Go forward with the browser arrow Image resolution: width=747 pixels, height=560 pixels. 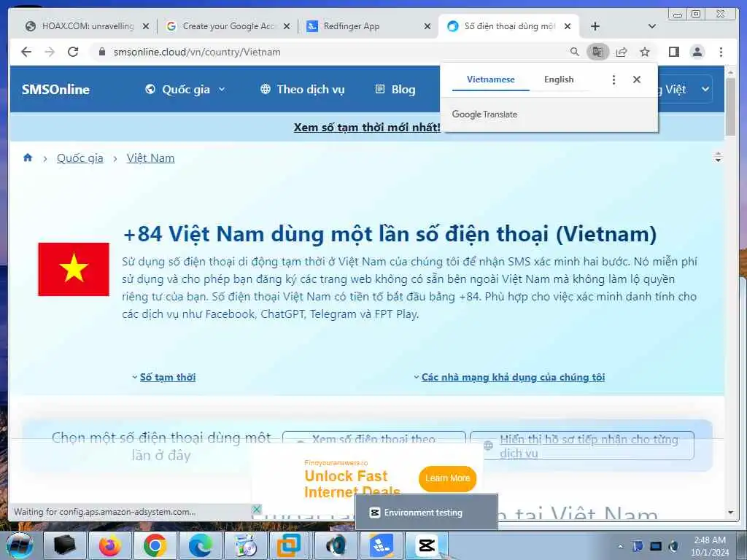click(50, 52)
